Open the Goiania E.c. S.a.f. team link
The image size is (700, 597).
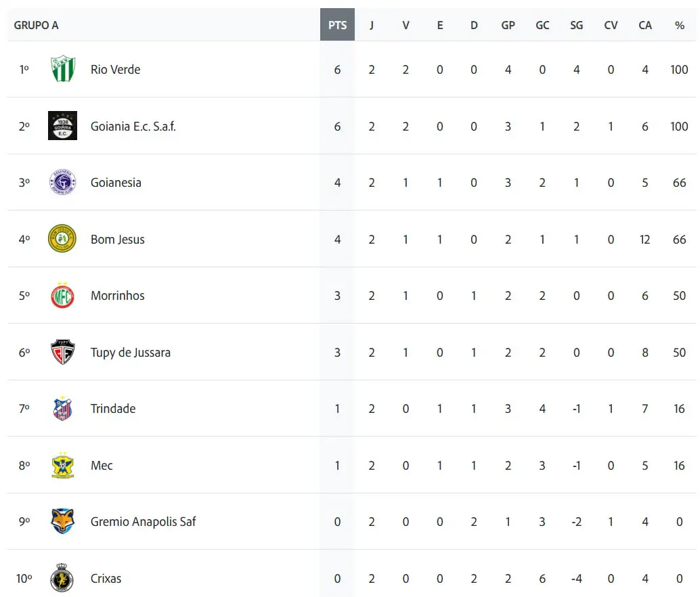pos(133,127)
